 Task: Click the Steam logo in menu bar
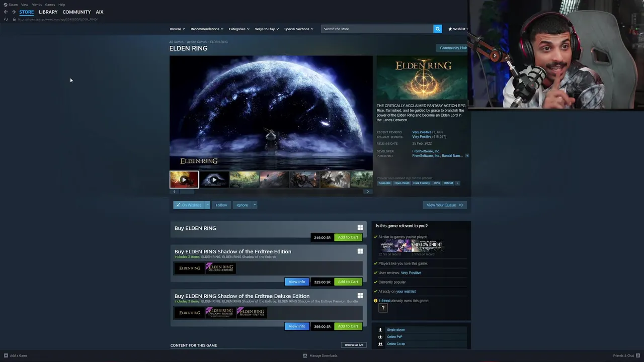(x=6, y=5)
